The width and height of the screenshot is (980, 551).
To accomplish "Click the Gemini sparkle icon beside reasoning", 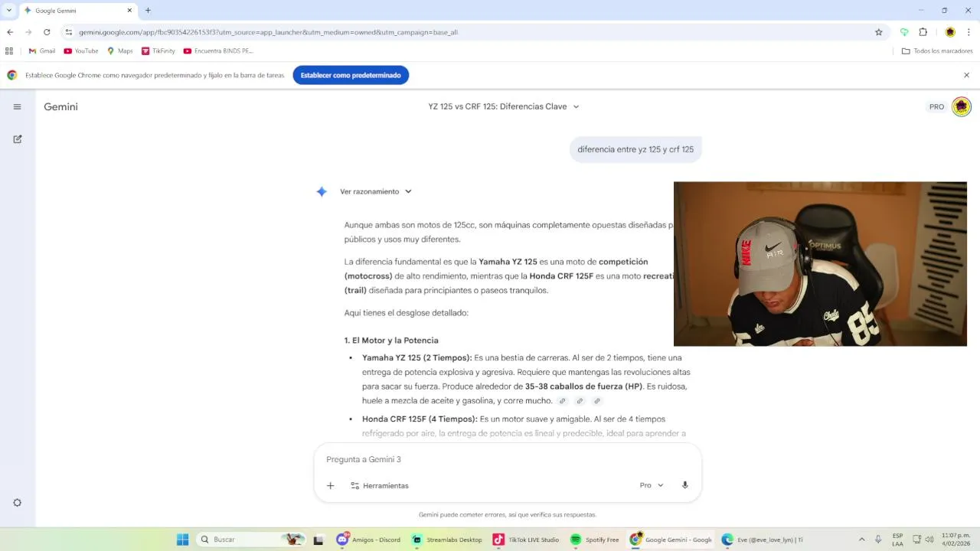I will click(322, 191).
